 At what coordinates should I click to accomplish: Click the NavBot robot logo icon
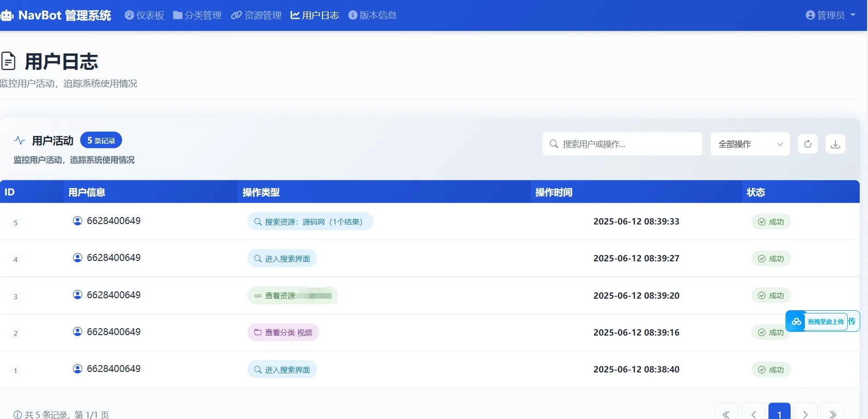pos(7,15)
